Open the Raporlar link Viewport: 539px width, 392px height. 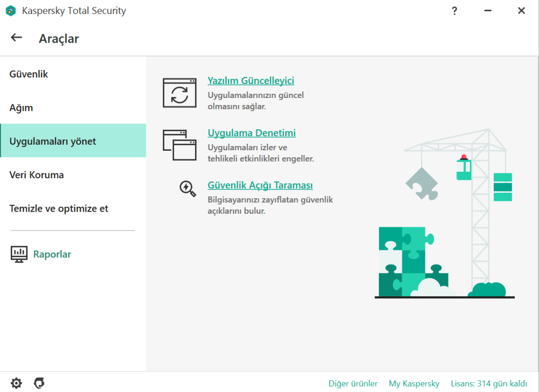pos(52,254)
